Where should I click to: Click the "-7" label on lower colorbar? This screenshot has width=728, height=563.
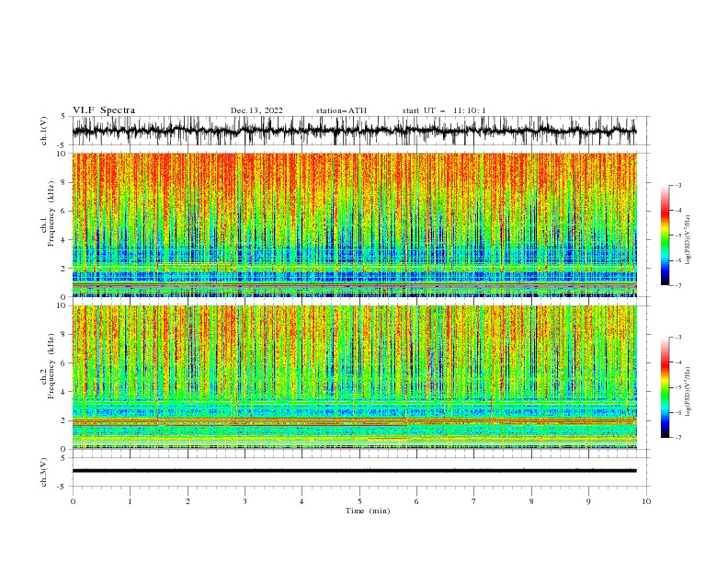tap(677, 438)
